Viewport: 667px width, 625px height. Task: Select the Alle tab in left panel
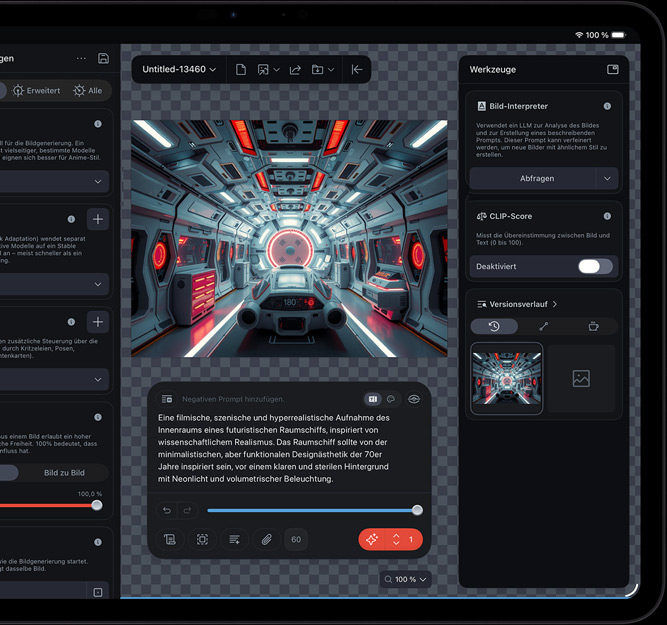[x=87, y=90]
